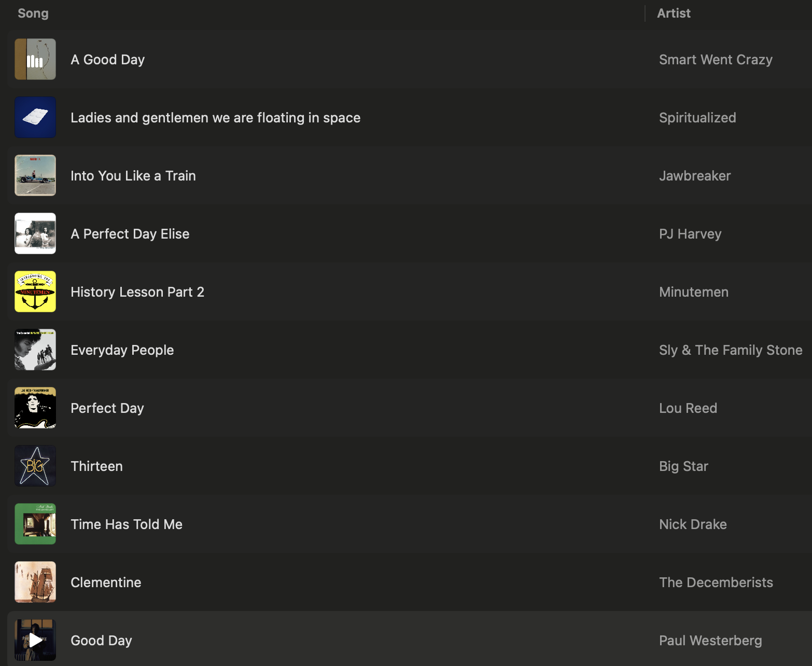Click the play button on Good Day
The width and height of the screenshot is (812, 666).
pyautogui.click(x=35, y=640)
